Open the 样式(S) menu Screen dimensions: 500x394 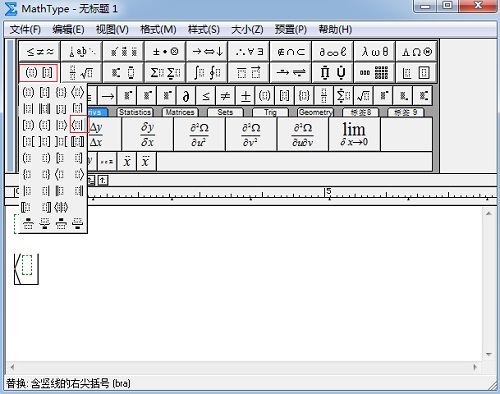[x=204, y=30]
